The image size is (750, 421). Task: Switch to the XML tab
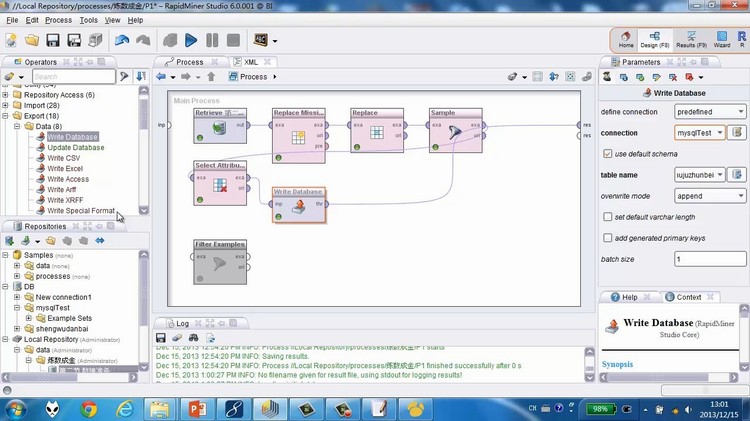[x=251, y=62]
